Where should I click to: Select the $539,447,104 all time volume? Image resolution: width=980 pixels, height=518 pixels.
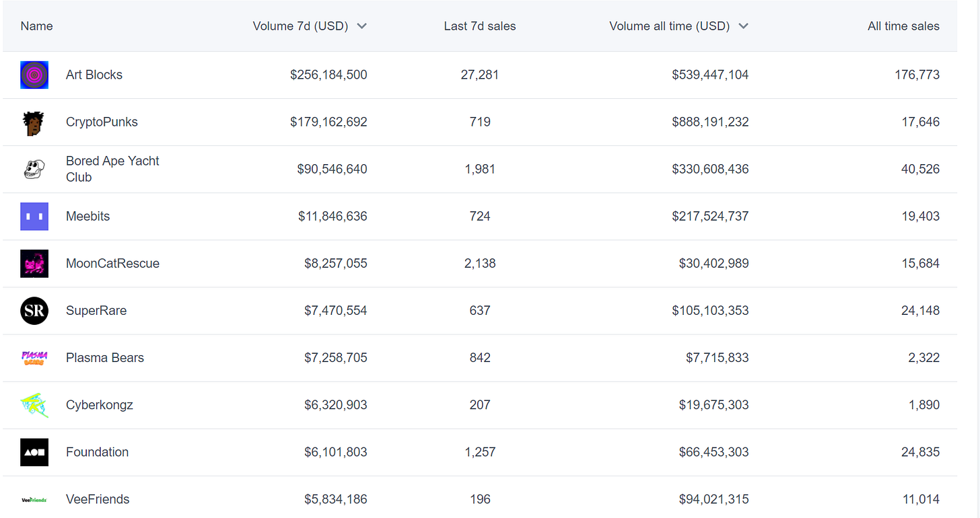pyautogui.click(x=710, y=75)
